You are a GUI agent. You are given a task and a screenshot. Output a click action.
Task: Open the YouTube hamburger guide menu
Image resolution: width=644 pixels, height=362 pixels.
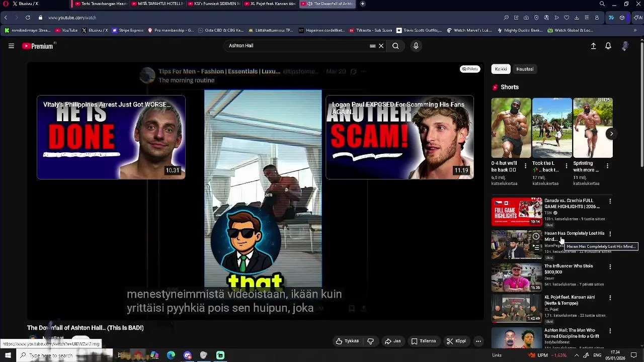point(11,46)
